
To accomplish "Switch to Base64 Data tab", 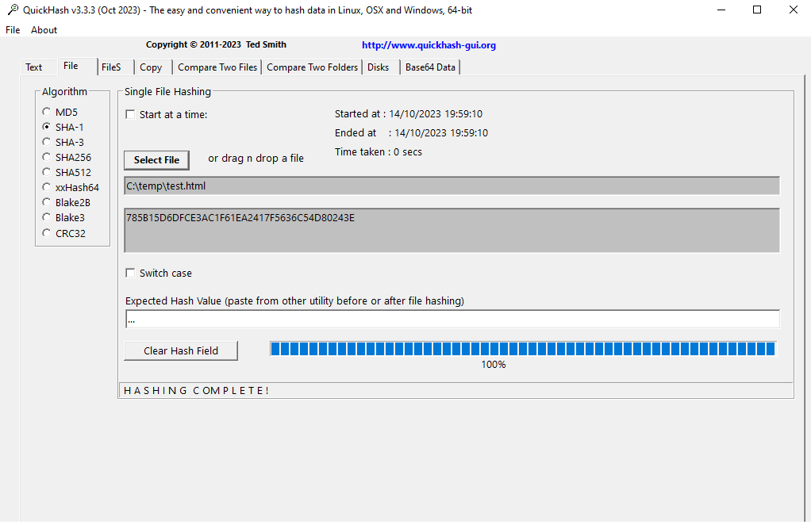I will click(430, 67).
